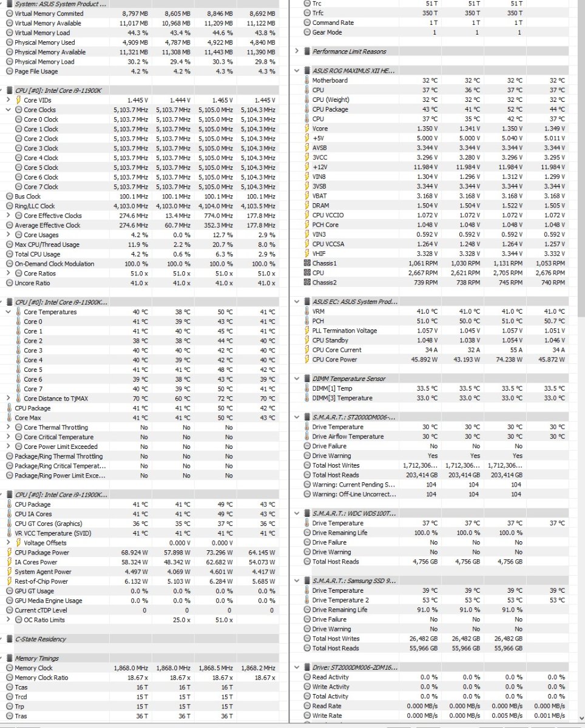This screenshot has width=585, height=728.
Task: Expand the Voltage Offsets row
Action: pyautogui.click(x=8, y=543)
